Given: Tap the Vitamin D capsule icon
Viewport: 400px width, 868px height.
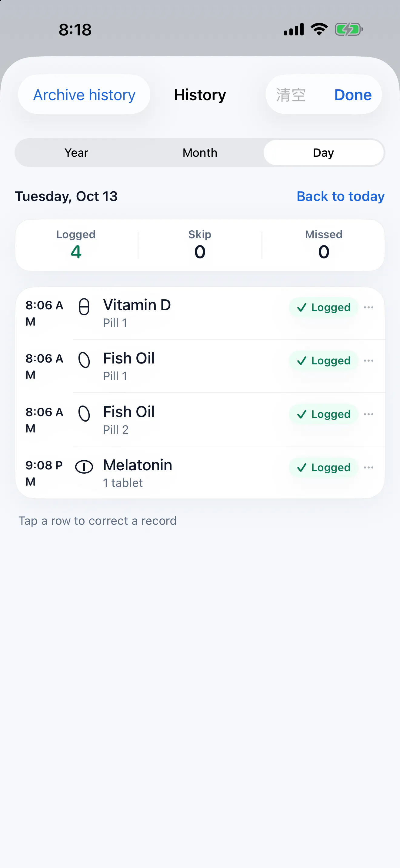Looking at the screenshot, I should (84, 307).
